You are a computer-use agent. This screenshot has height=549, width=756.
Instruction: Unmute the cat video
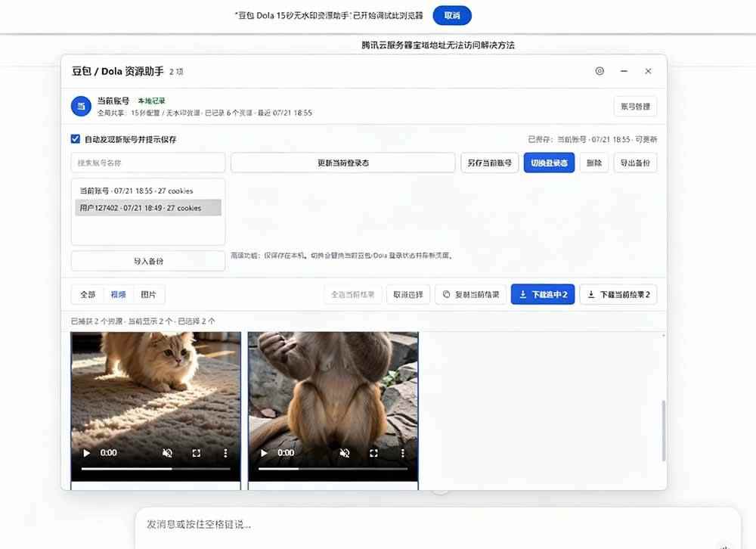[x=167, y=453]
